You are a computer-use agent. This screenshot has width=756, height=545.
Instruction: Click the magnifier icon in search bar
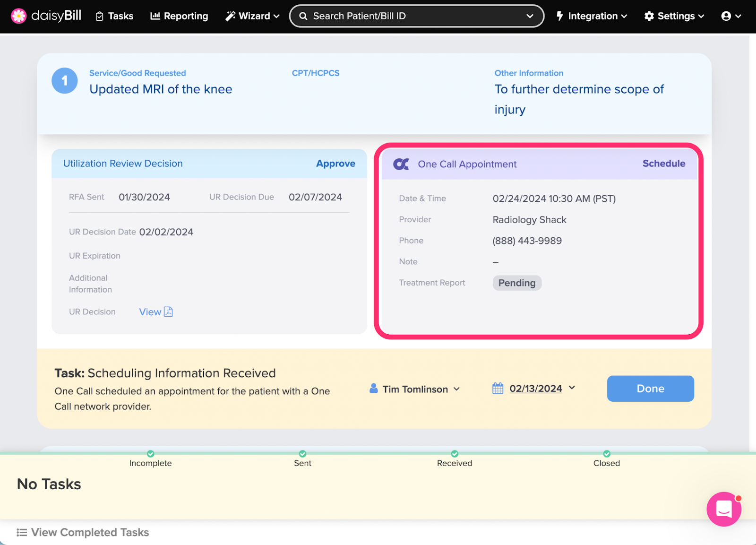coord(303,16)
